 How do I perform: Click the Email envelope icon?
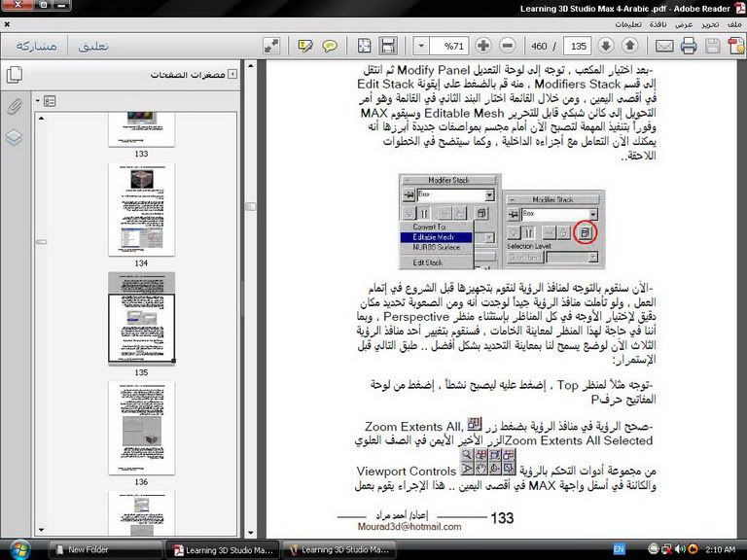(664, 46)
